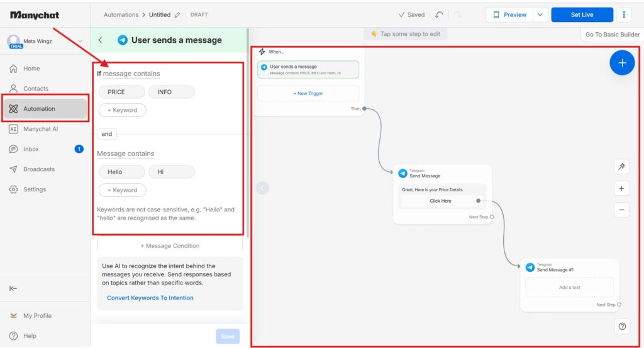This screenshot has width=644, height=348.
Task: Collapse the side panel circle arrow
Action: point(262,188)
